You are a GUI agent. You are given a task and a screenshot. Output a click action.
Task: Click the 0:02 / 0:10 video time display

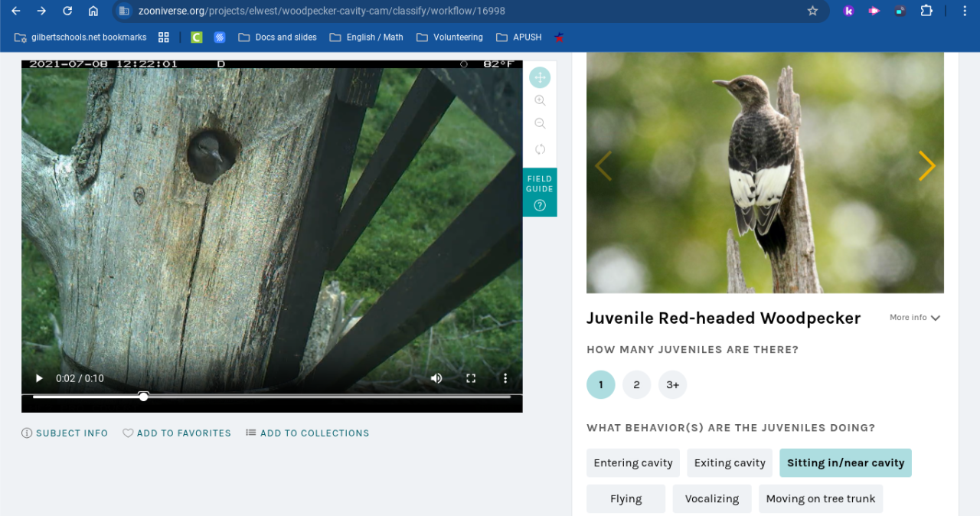point(80,378)
